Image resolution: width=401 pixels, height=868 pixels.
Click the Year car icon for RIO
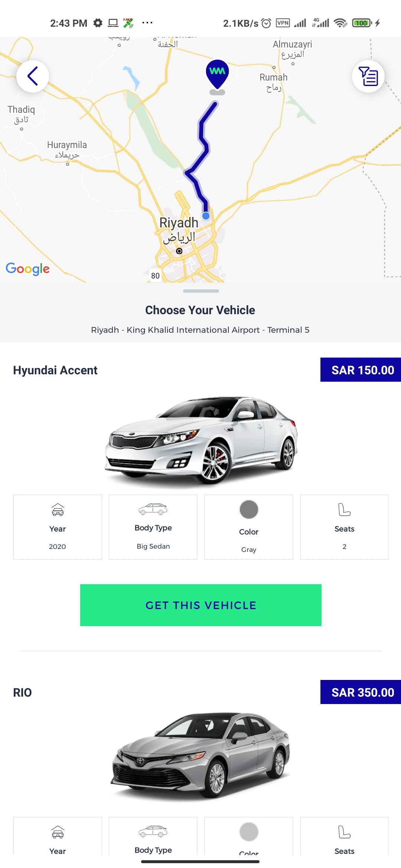pos(58,832)
